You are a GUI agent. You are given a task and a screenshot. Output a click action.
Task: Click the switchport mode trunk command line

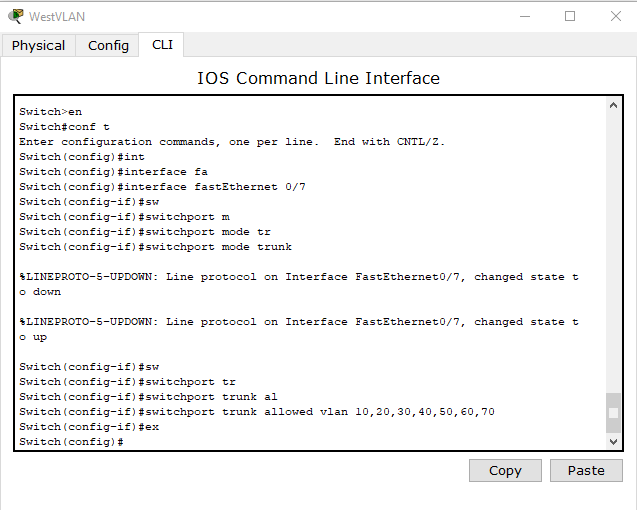[155, 247]
